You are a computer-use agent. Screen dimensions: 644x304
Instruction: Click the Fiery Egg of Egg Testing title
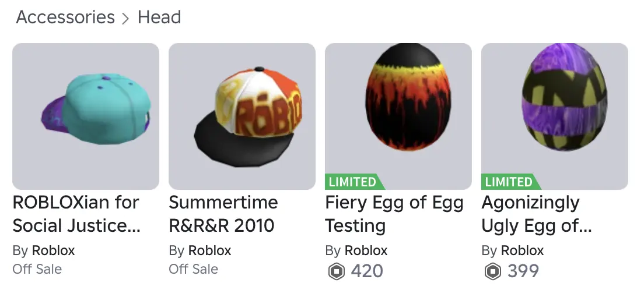click(x=394, y=214)
